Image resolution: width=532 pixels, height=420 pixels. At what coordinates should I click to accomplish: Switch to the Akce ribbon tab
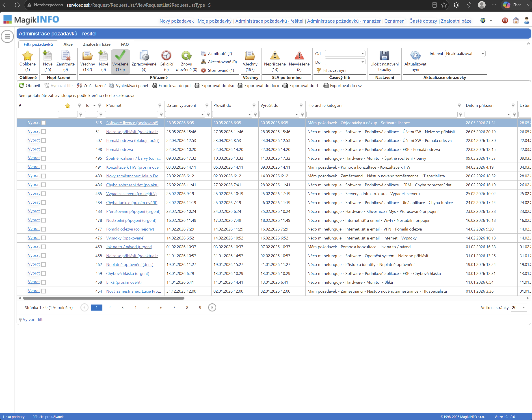point(68,44)
